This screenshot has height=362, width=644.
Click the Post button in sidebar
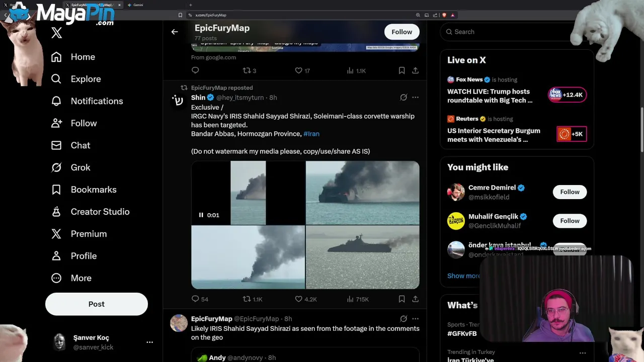(x=97, y=304)
